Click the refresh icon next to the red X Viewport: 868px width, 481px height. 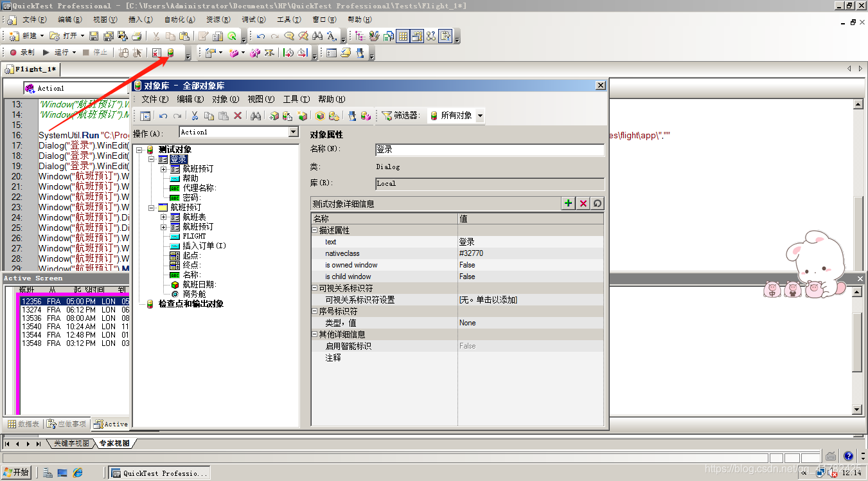click(596, 203)
